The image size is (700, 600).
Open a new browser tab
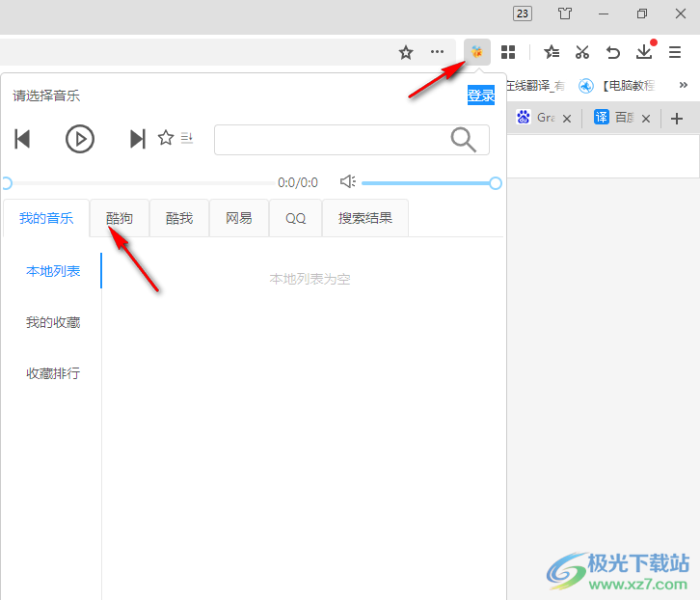(x=677, y=119)
